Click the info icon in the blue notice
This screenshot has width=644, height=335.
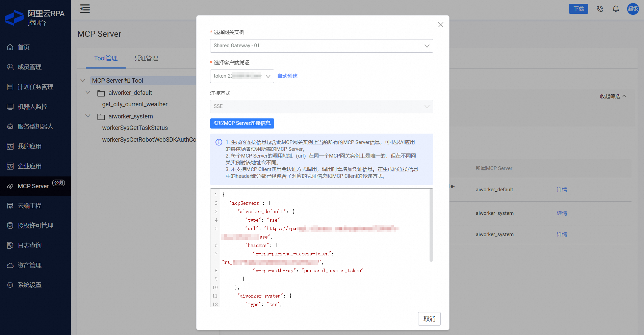(219, 142)
